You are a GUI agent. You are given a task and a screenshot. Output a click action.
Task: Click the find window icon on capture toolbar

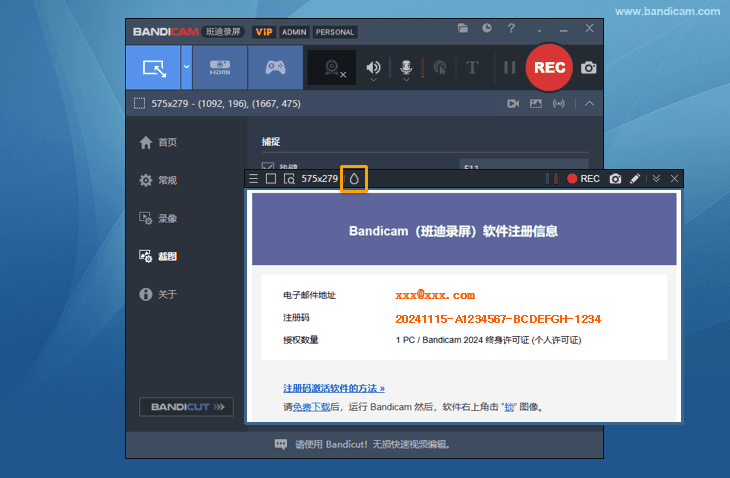(289, 179)
